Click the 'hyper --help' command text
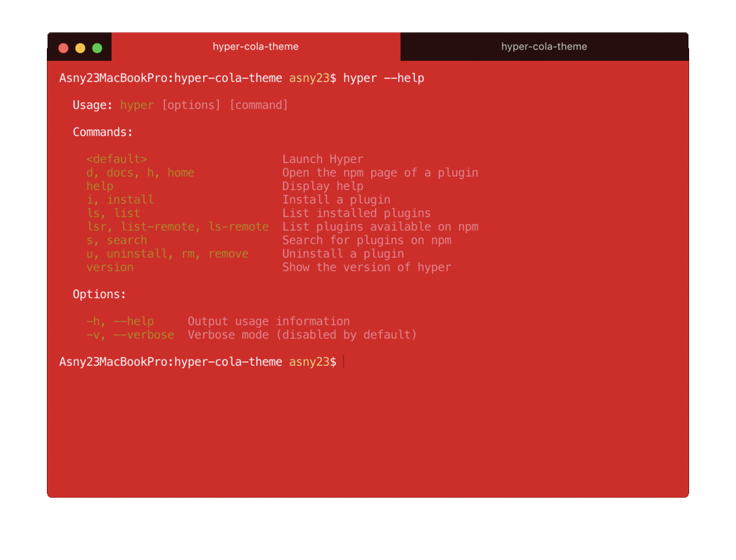The width and height of the screenshot is (736, 560). click(383, 78)
